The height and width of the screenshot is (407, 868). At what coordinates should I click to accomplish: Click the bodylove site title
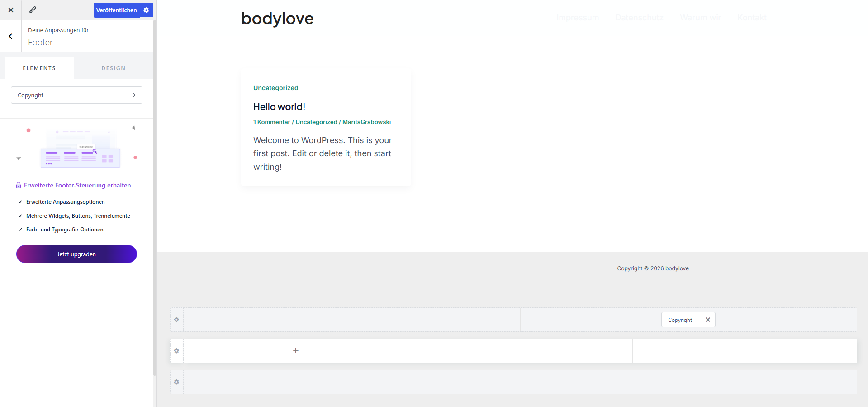pos(277,18)
